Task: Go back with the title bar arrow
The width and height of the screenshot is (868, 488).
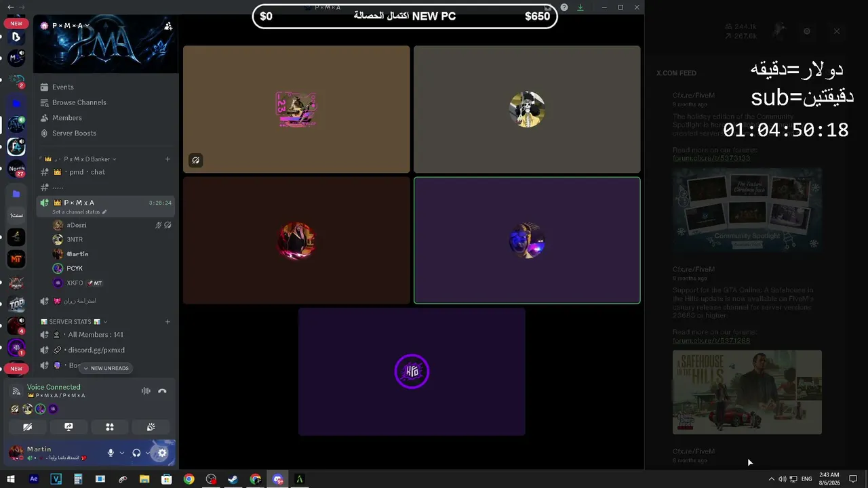Action: [x=10, y=7]
